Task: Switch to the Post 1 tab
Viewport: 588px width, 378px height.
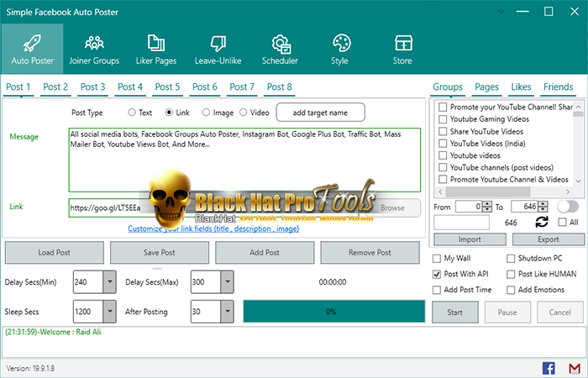Action: coord(18,87)
